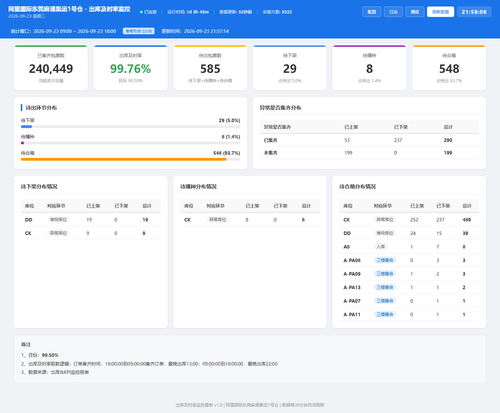500x413 pixels.
Task: Click the header button right of 日志
Action: pos(415,12)
